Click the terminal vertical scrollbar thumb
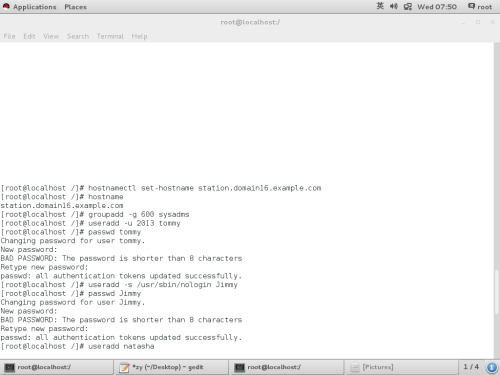500x375 pixels. [497, 292]
